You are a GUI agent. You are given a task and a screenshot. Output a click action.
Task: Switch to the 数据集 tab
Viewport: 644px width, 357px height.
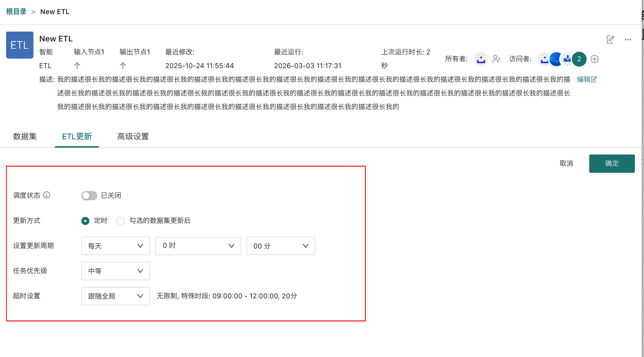25,137
